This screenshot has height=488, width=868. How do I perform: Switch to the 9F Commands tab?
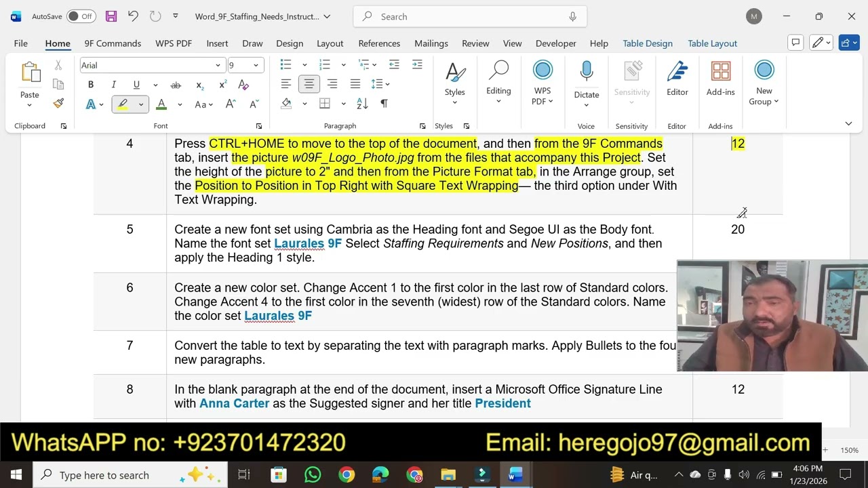click(113, 43)
